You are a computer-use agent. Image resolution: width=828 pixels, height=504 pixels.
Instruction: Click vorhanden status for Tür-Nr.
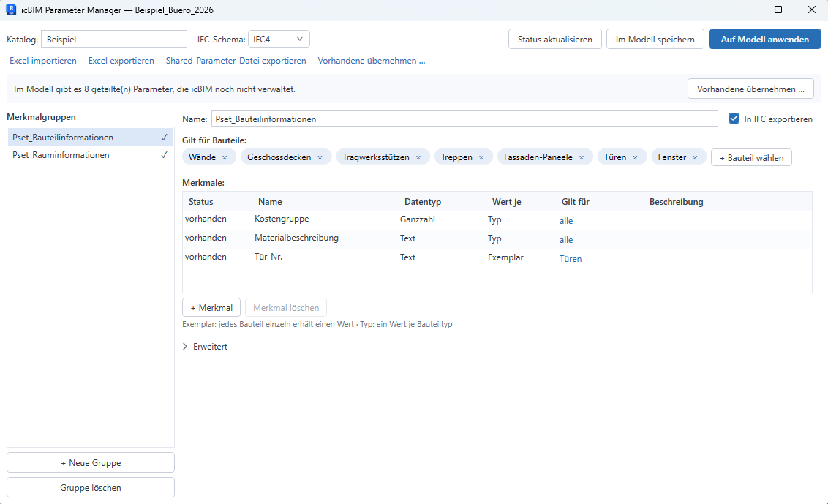point(206,257)
